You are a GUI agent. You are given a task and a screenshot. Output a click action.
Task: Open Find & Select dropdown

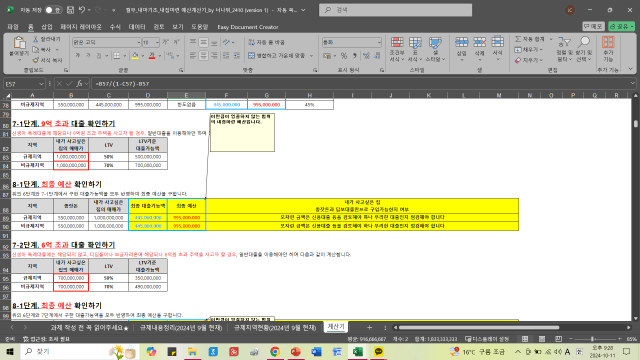584,49
